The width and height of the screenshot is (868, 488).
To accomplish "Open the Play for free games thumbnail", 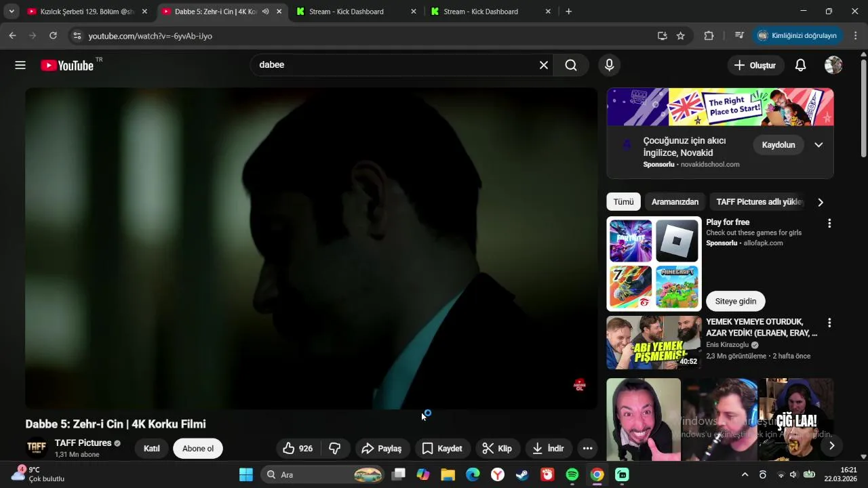I will (654, 264).
